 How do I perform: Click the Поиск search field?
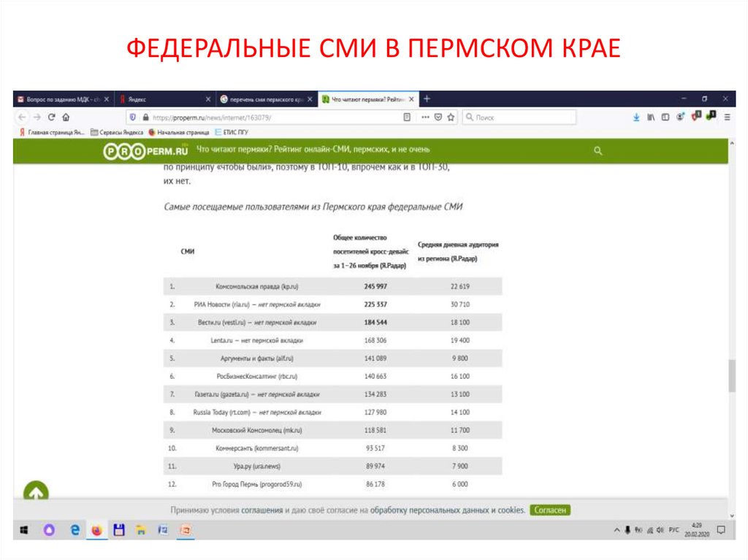pyautogui.click(x=519, y=118)
